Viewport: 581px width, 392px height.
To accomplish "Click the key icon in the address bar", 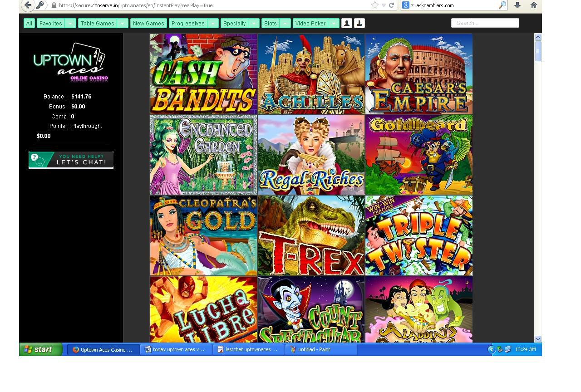I will tap(40, 5).
